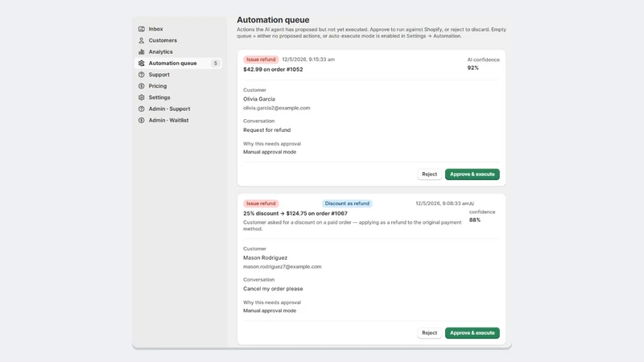Click Issue refund tag on order #1067 card
The width and height of the screenshot is (644, 362).
[x=261, y=204]
